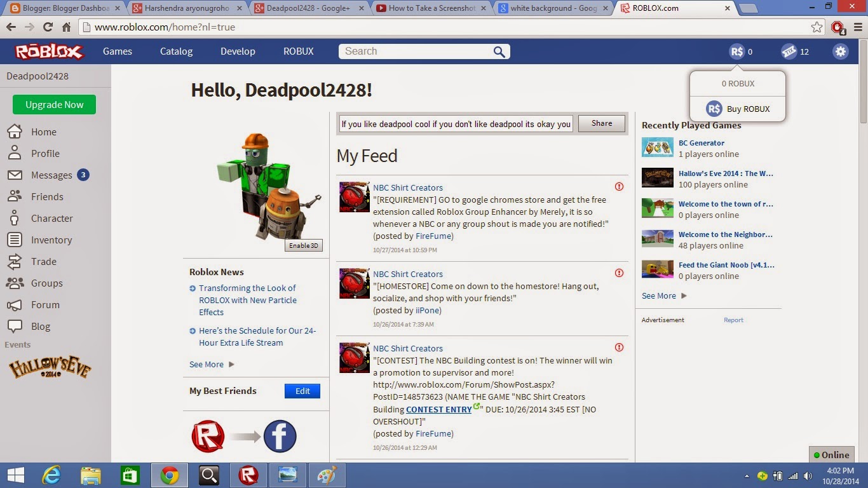Click Chrome back arrow

11,27
